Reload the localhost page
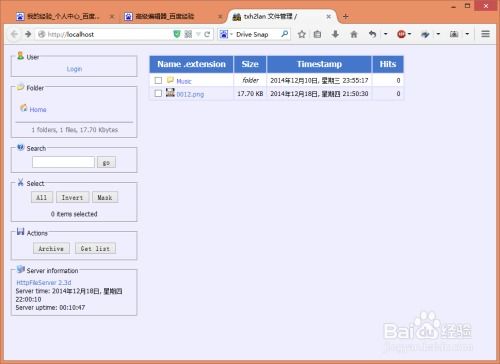Screen dimensions: 500x364 [x=207, y=34]
